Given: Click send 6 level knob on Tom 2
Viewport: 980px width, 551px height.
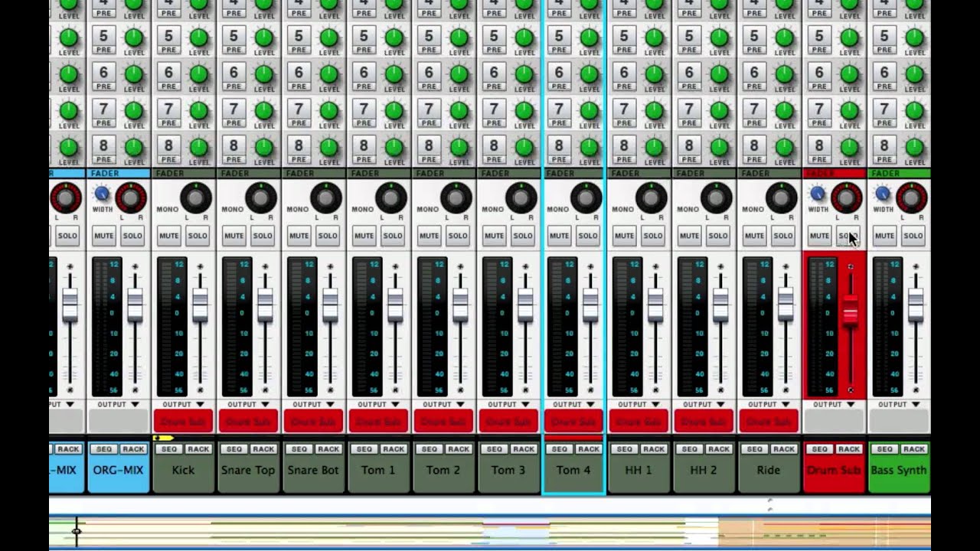Looking at the screenshot, I should [459, 73].
